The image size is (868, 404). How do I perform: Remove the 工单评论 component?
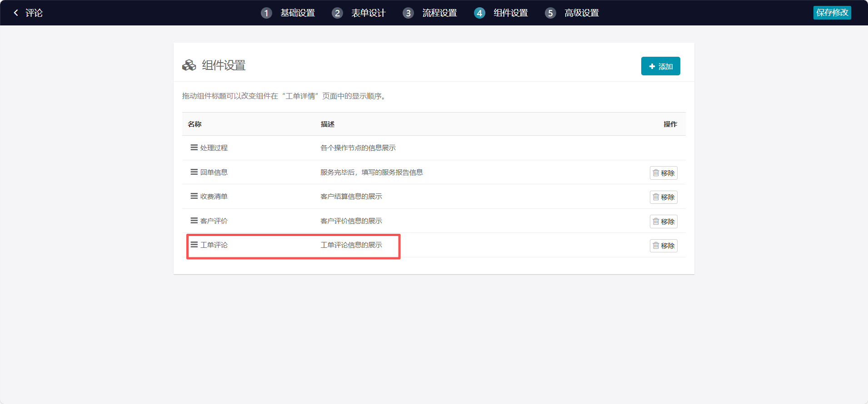[663, 246]
